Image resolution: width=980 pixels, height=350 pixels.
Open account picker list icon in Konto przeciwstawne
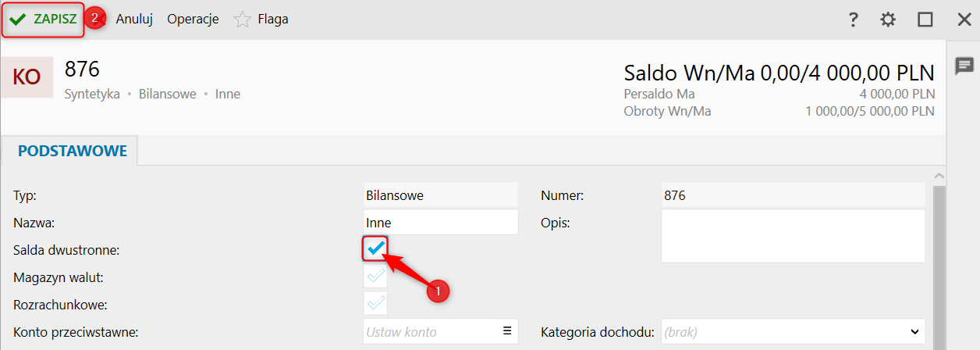507,330
